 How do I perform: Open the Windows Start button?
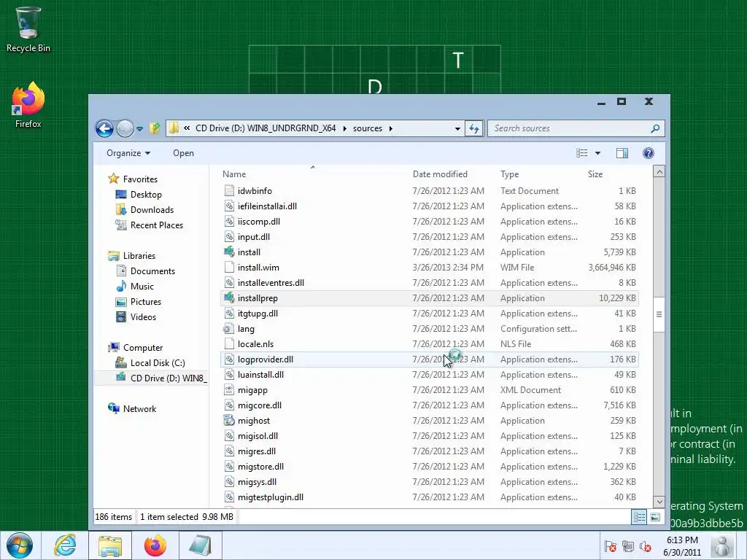coord(20,545)
